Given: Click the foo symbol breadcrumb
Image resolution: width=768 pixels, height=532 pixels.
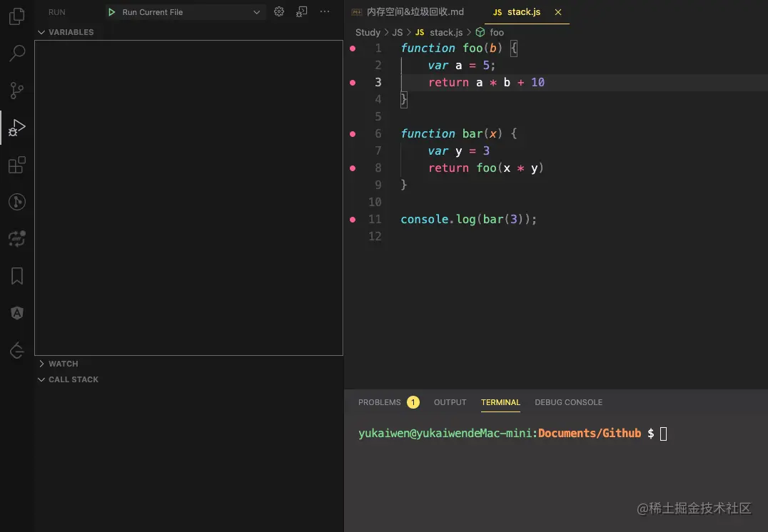Looking at the screenshot, I should pyautogui.click(x=490, y=32).
